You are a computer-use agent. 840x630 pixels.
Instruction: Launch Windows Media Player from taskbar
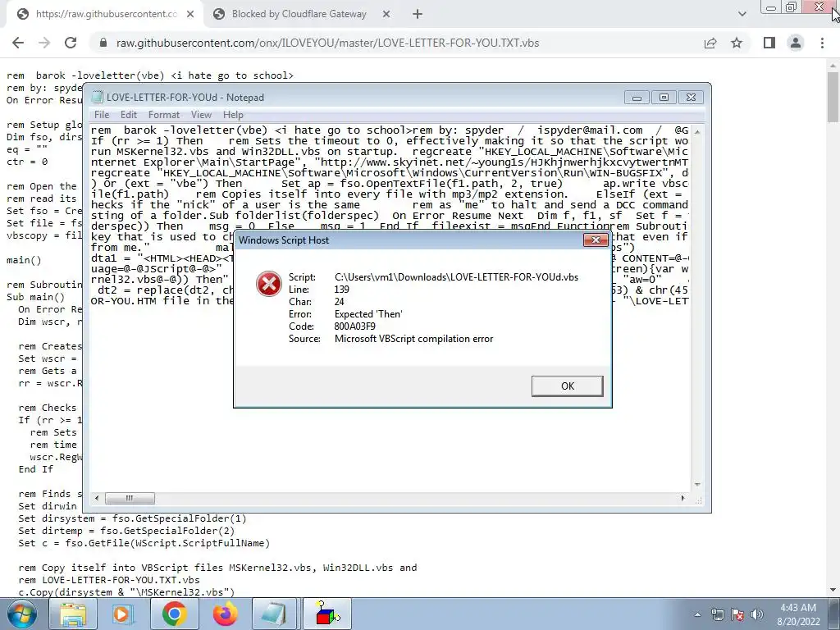[123, 614]
